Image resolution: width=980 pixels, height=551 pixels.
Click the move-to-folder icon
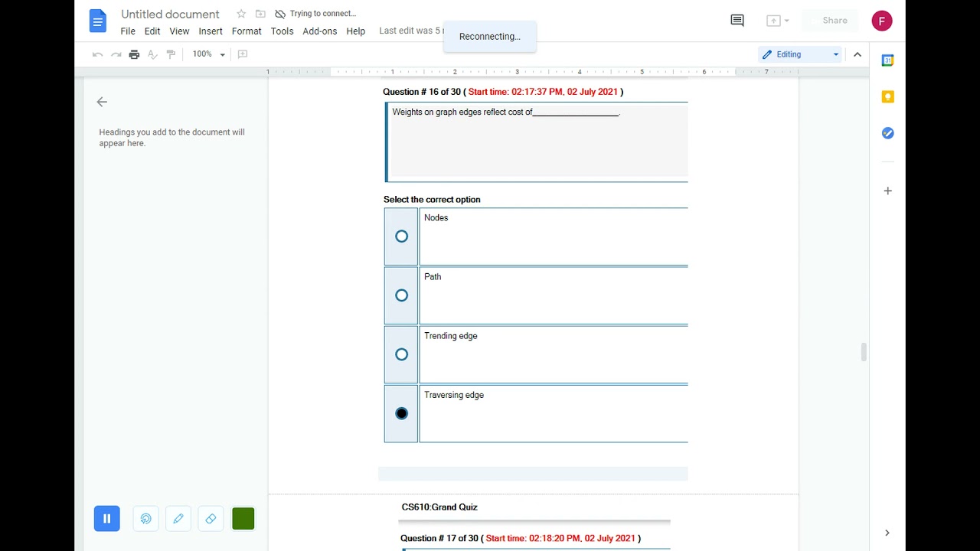point(260,14)
